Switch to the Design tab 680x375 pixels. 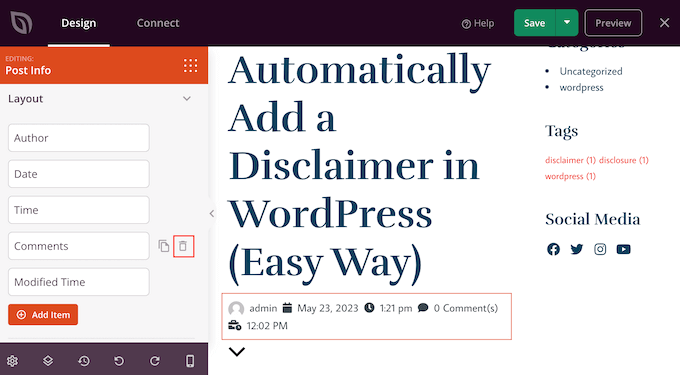click(x=78, y=23)
